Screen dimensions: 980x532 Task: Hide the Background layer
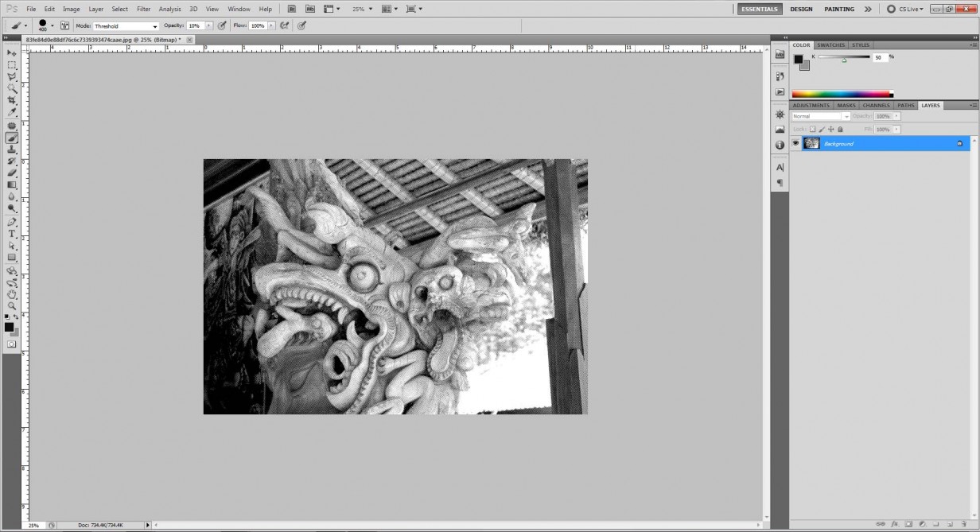tap(795, 142)
